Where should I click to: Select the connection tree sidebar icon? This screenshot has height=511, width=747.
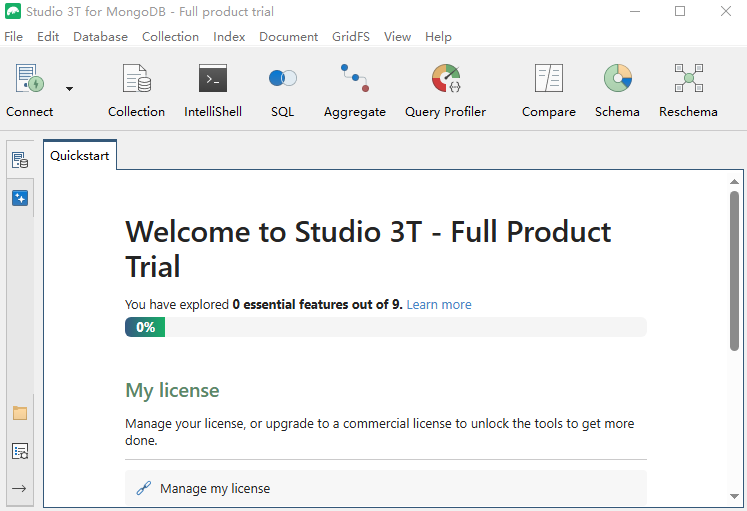(20, 160)
